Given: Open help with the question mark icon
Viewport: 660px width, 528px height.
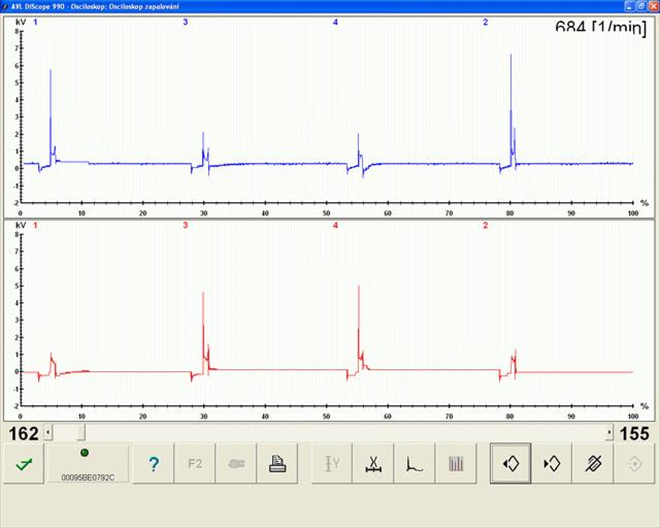Looking at the screenshot, I should point(153,464).
